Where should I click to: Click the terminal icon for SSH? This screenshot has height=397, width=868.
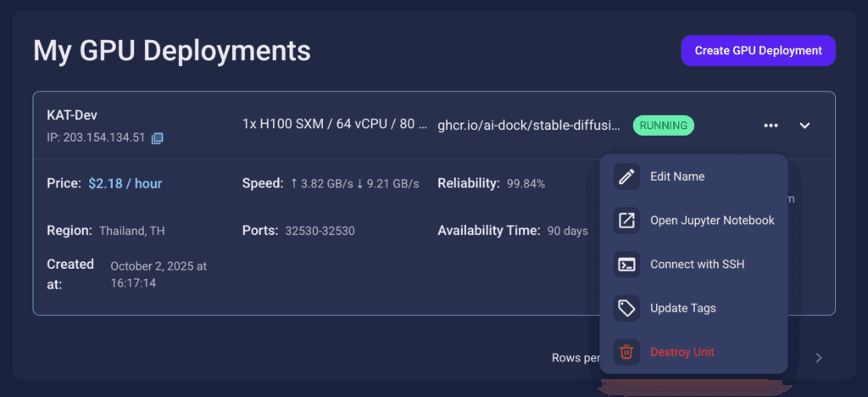(626, 265)
